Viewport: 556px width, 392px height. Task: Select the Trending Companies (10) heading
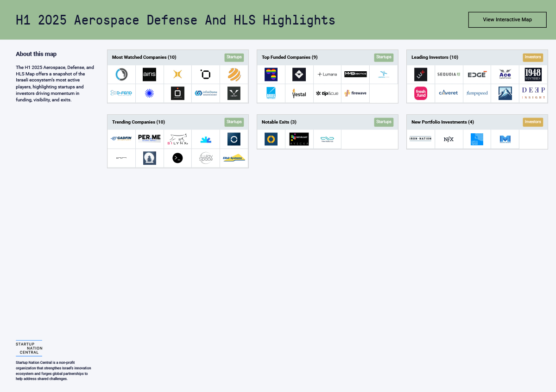139,122
